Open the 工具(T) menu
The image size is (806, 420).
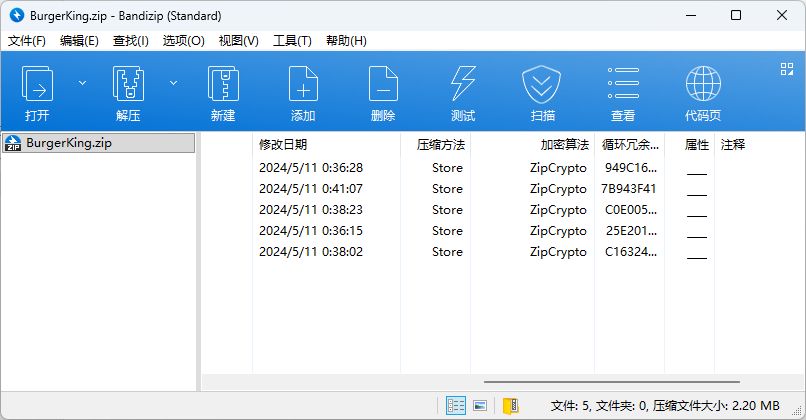click(x=292, y=41)
